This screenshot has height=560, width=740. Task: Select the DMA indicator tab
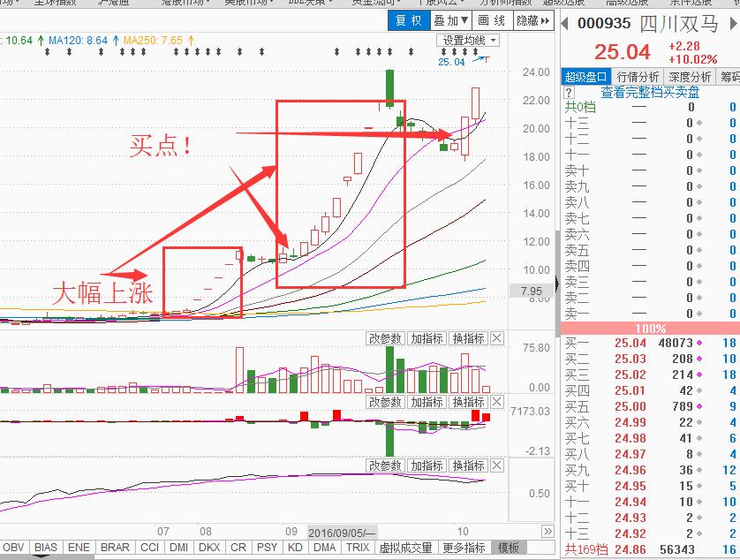pyautogui.click(x=325, y=548)
